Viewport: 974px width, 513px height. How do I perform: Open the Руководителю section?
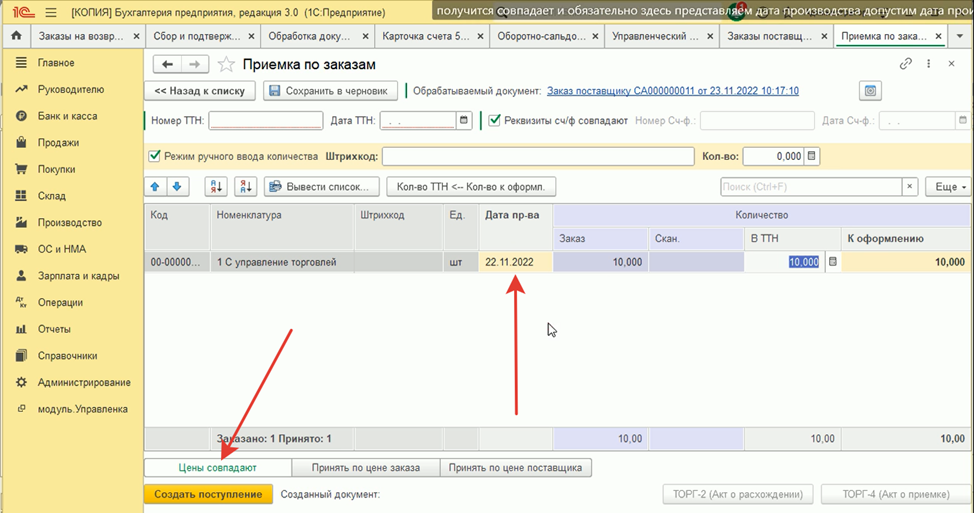point(70,89)
